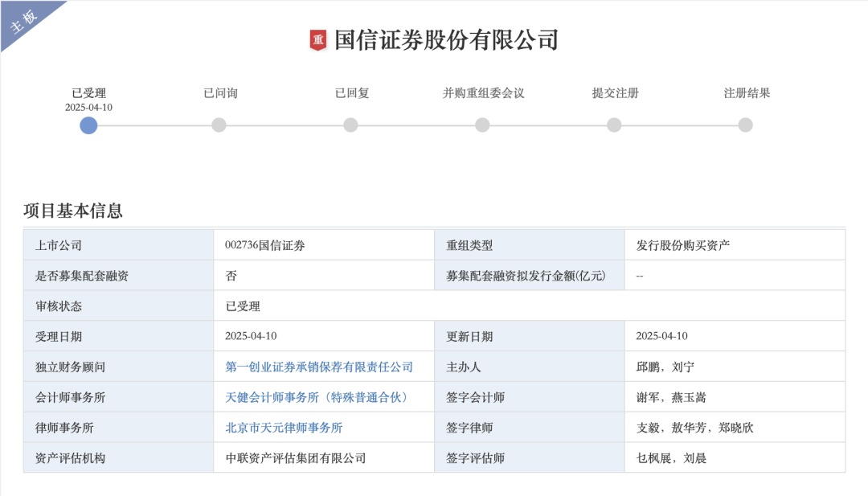
Task: Click the 主办人 header cell
Action: pyautogui.click(x=530, y=367)
